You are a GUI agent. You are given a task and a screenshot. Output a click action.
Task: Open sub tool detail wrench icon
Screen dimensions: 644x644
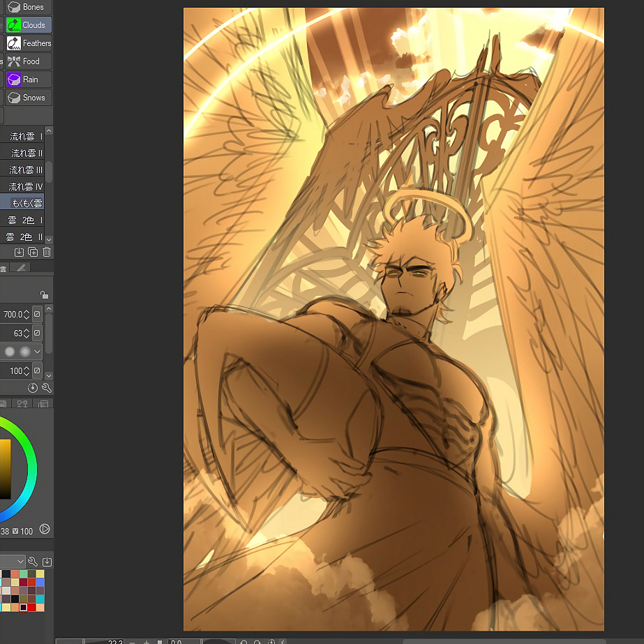point(47,388)
